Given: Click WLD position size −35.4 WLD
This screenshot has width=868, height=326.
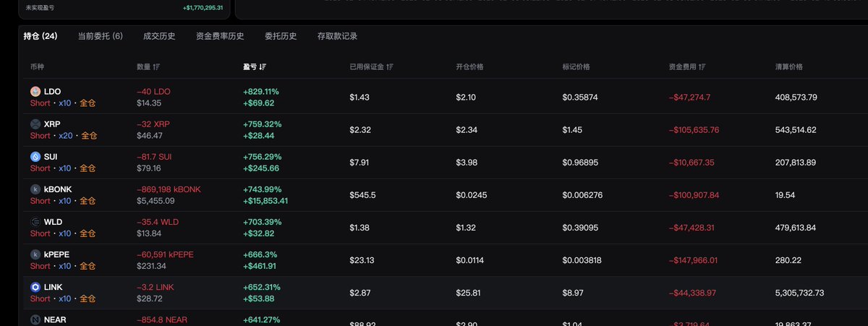Looking at the screenshot, I should click(158, 222).
